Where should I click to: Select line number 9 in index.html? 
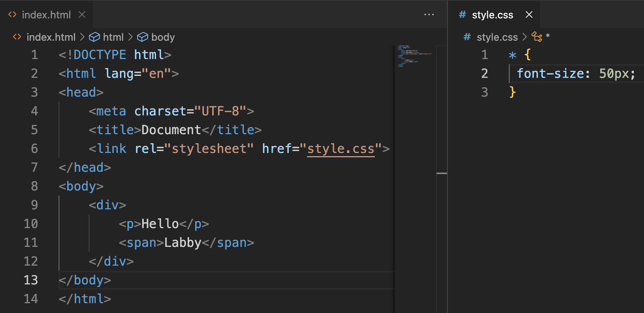click(x=34, y=205)
